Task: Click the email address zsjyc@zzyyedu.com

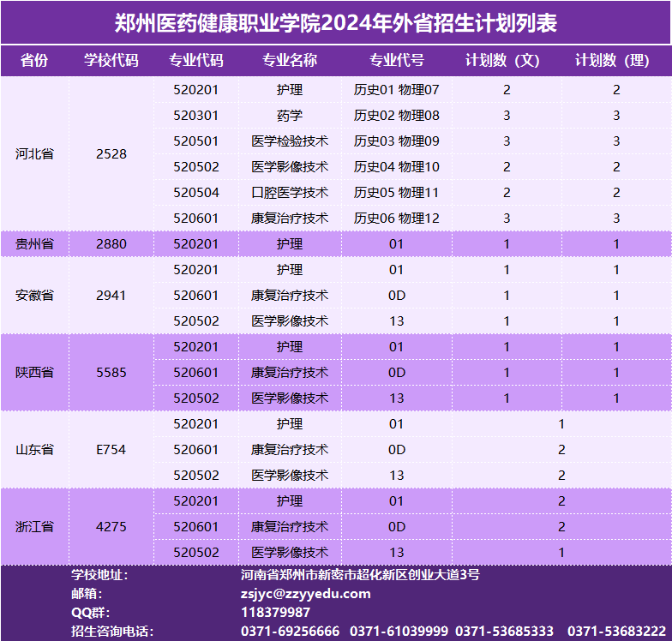Action: click(x=305, y=594)
